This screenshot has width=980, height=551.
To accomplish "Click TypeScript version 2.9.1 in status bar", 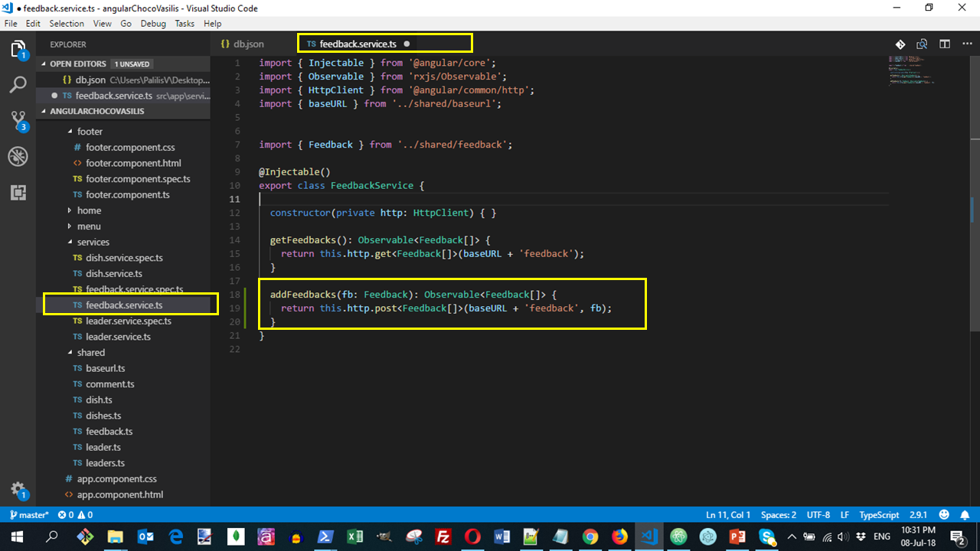I will (x=917, y=515).
